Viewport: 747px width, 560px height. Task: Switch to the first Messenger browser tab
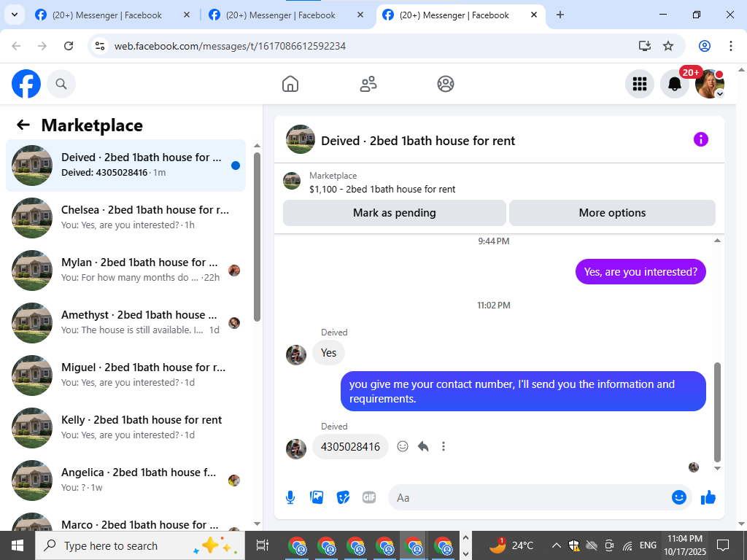(107, 15)
